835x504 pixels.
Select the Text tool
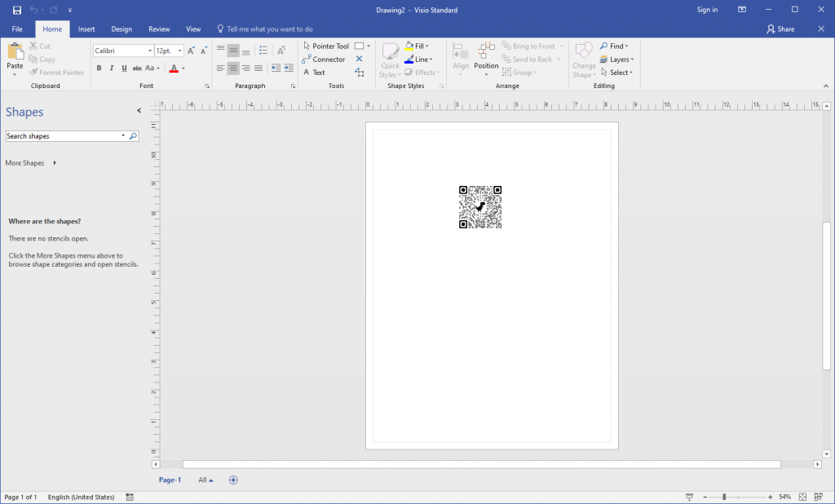(317, 72)
